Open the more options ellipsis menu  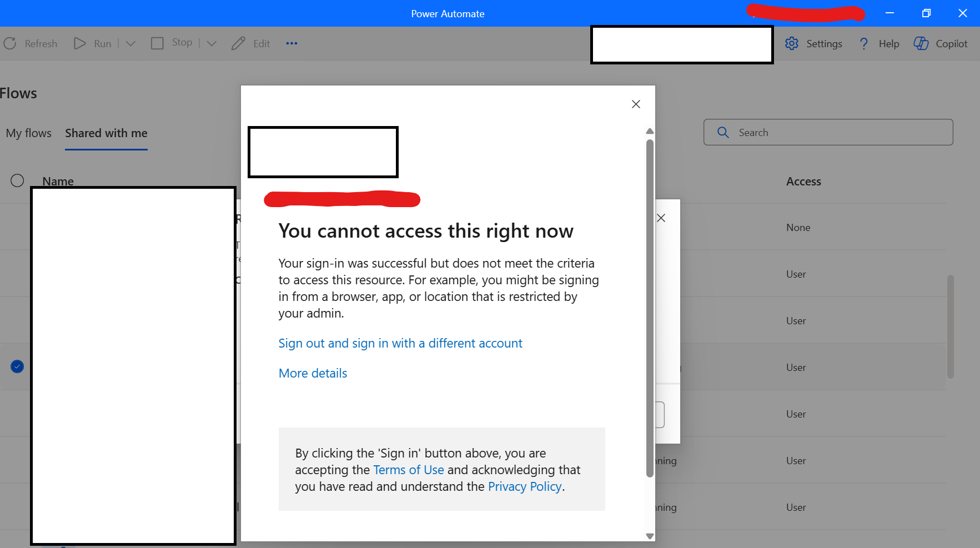coord(292,43)
